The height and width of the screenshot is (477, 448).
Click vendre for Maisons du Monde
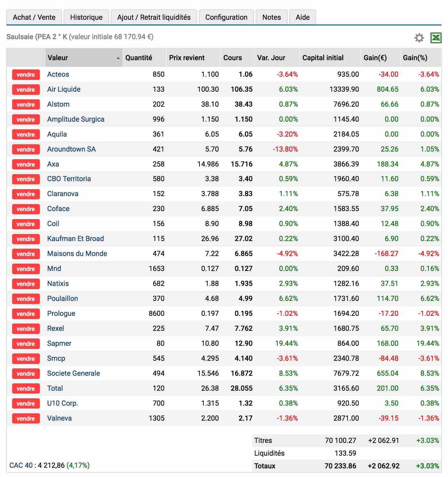26,254
